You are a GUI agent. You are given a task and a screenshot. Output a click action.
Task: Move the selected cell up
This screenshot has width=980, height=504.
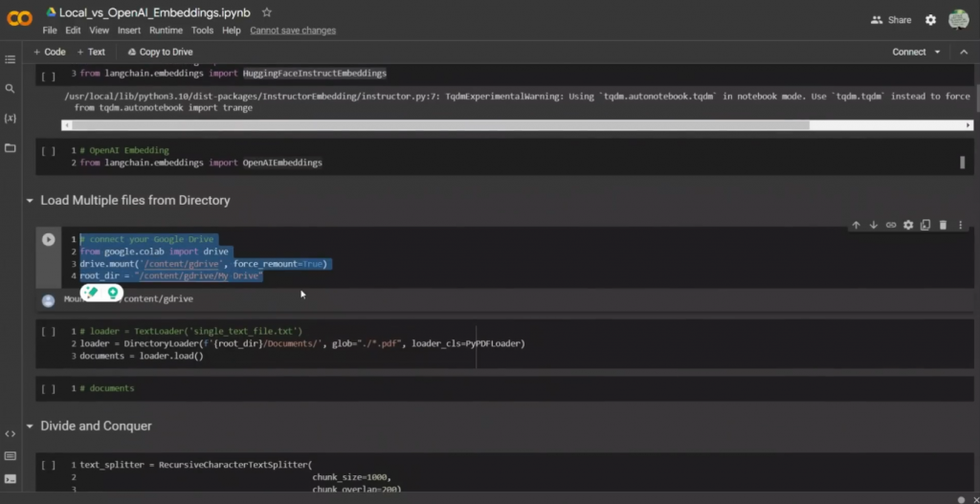tap(857, 225)
